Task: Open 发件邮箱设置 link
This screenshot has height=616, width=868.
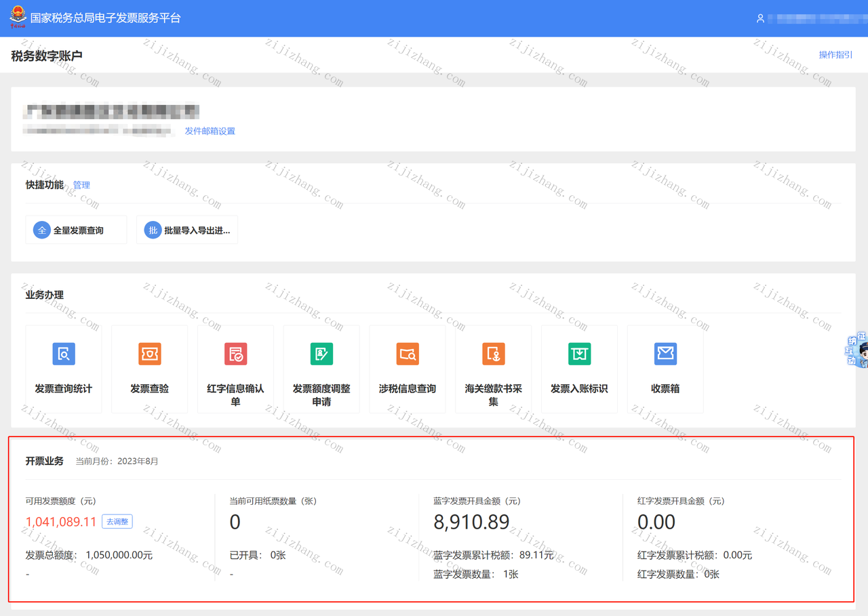Action: tap(210, 131)
